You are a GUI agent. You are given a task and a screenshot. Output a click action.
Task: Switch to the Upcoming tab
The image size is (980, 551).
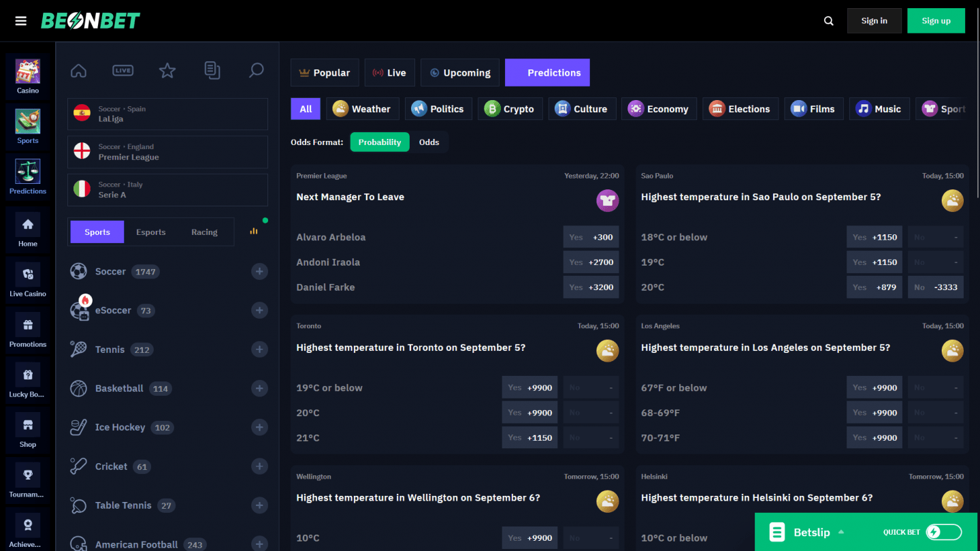pos(460,73)
